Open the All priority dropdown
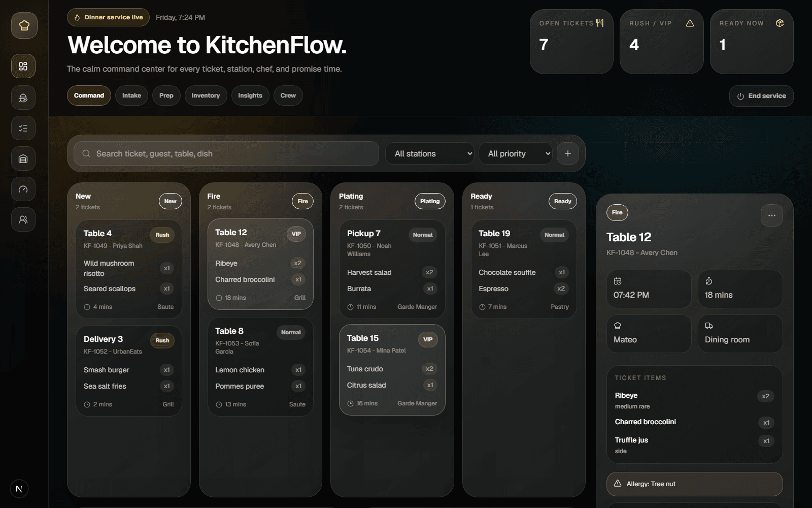Image resolution: width=812 pixels, height=508 pixels. (x=516, y=153)
